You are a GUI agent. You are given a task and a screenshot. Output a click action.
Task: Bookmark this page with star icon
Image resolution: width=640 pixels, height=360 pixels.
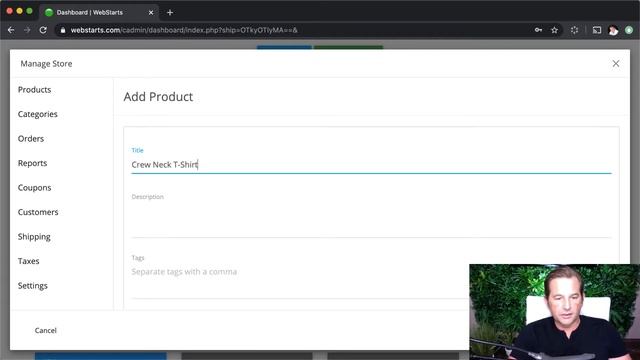[554, 30]
